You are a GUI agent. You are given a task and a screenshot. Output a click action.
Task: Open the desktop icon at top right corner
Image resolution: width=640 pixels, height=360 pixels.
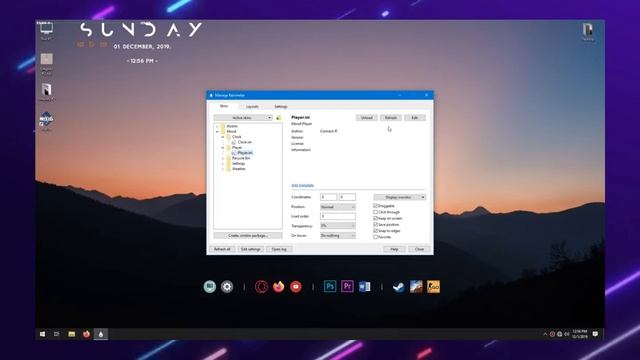(588, 31)
